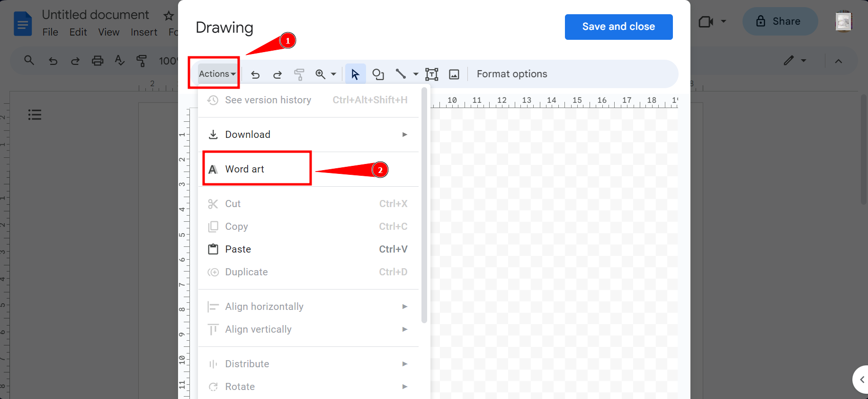Image resolution: width=868 pixels, height=399 pixels.
Task: Click the Docs toolbar undo icon
Action: tap(53, 61)
